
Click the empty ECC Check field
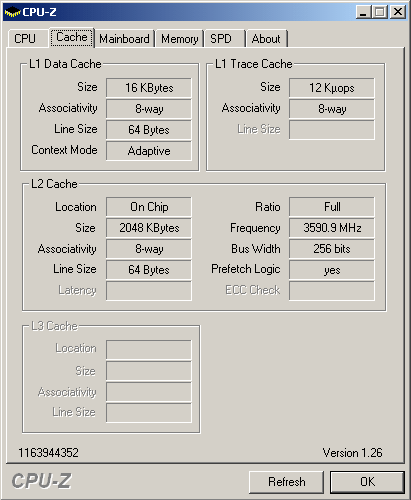pyautogui.click(x=332, y=290)
